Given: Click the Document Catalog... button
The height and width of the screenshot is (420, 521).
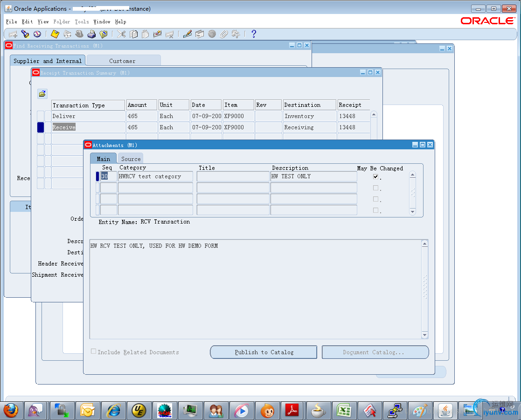Looking at the screenshot, I should coord(375,352).
